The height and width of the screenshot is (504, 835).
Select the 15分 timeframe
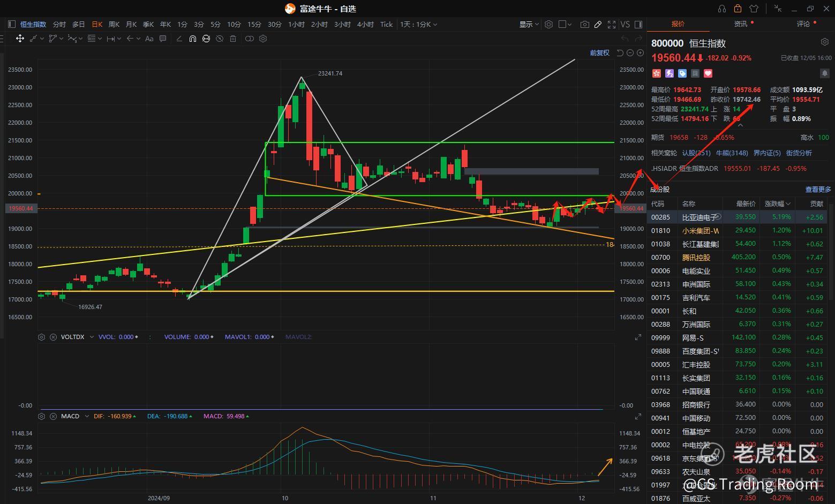point(254,24)
